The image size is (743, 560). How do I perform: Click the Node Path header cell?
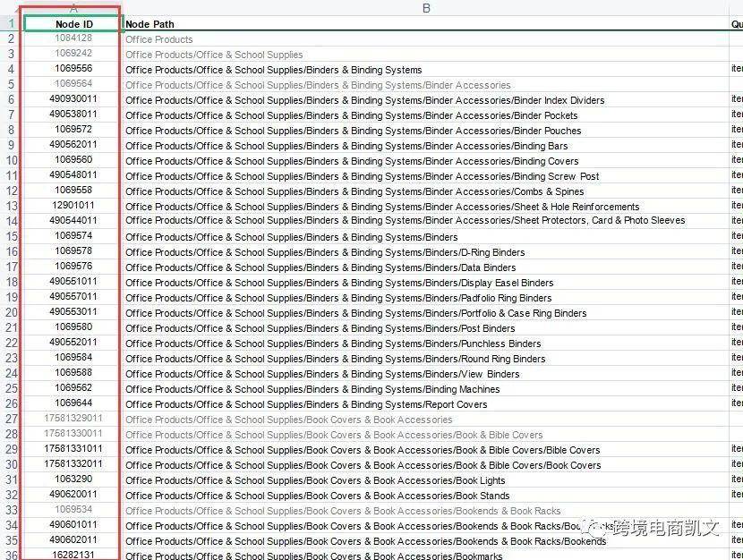click(150, 24)
